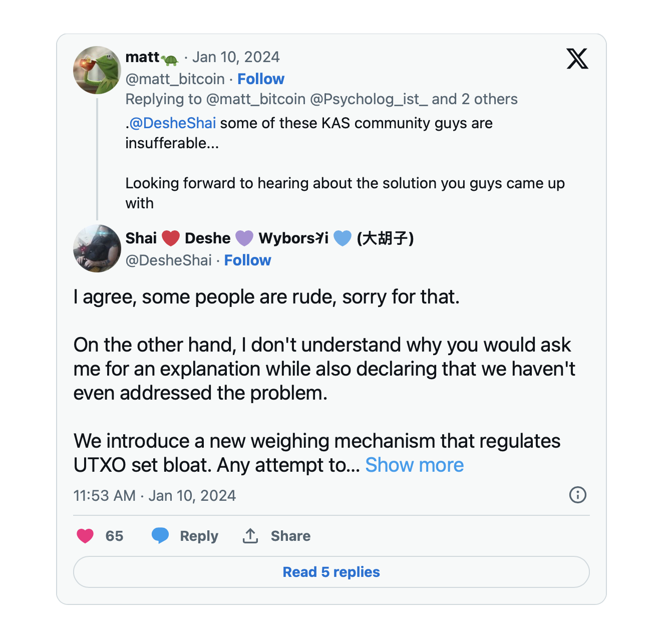672x632 pixels.
Task: Open the tweet info icon
Action: pos(577,495)
